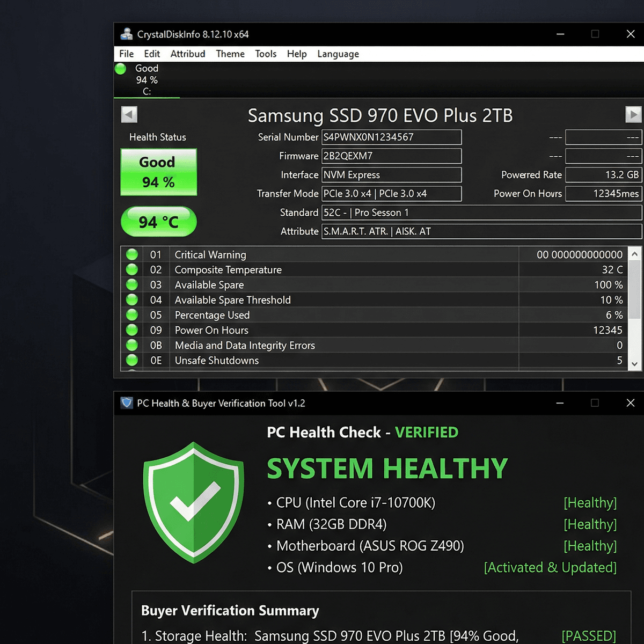Go to next disk with right arrow
The height and width of the screenshot is (644, 644).
point(633,114)
